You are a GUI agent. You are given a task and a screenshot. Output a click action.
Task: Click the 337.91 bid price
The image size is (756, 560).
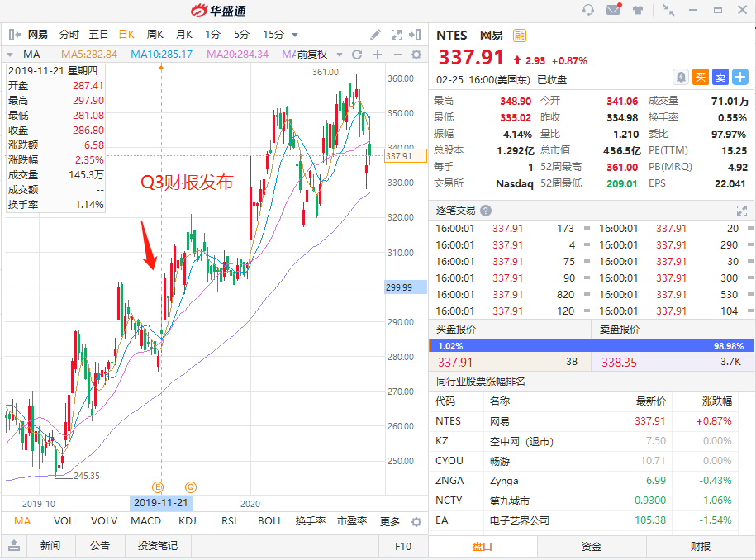point(455,363)
